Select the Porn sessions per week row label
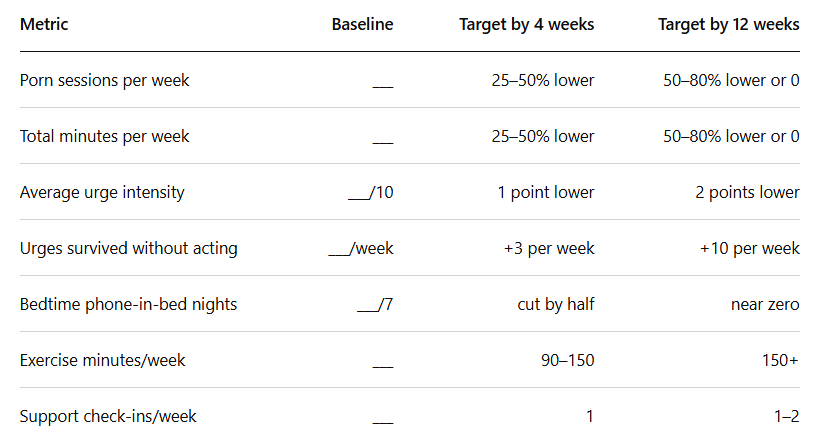Viewport: 836px width, 447px height. [104, 81]
